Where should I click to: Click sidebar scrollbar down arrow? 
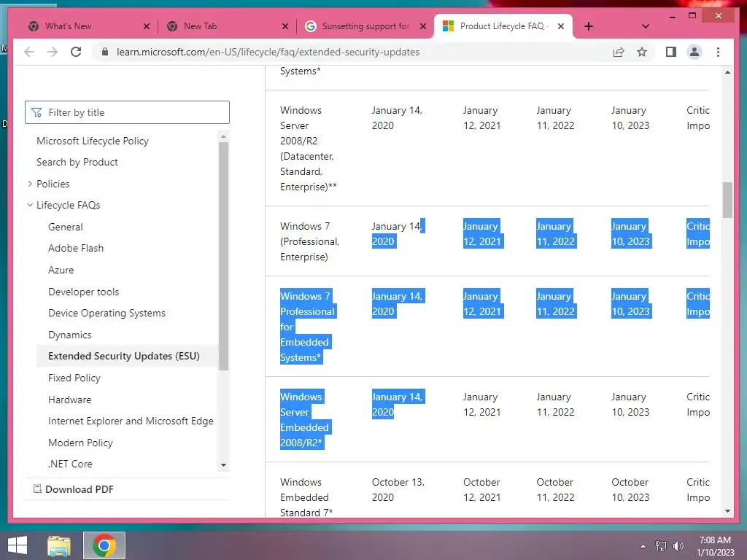[x=223, y=465]
